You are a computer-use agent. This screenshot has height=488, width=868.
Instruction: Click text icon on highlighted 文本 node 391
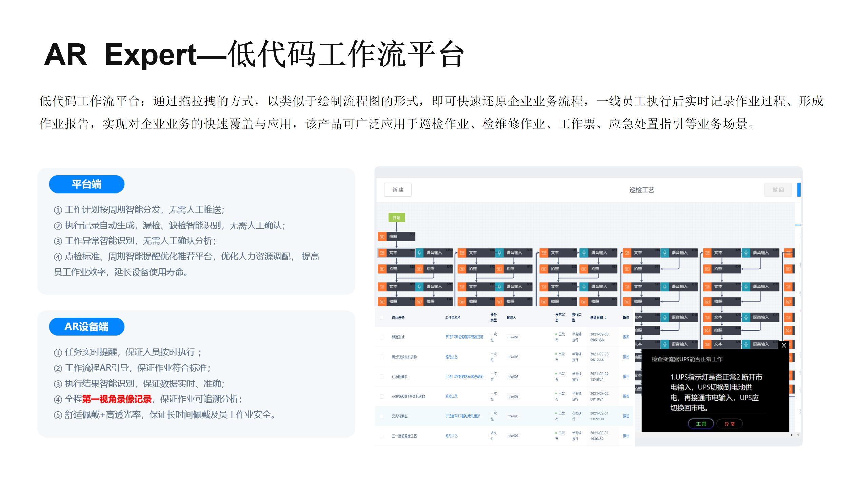click(x=382, y=253)
